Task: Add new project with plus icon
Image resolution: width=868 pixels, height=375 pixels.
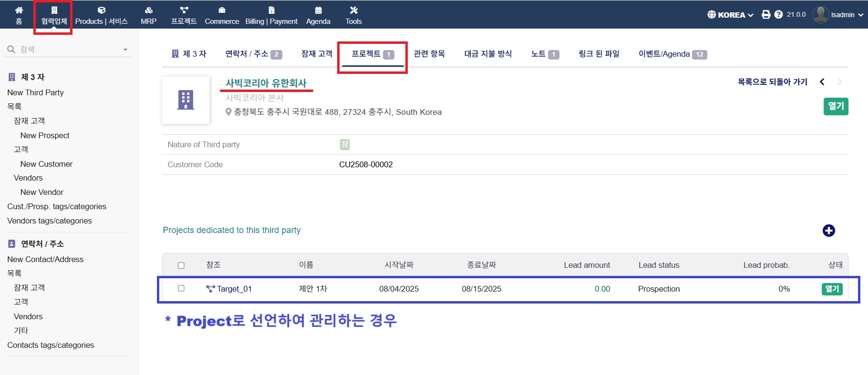Action: pyautogui.click(x=828, y=231)
